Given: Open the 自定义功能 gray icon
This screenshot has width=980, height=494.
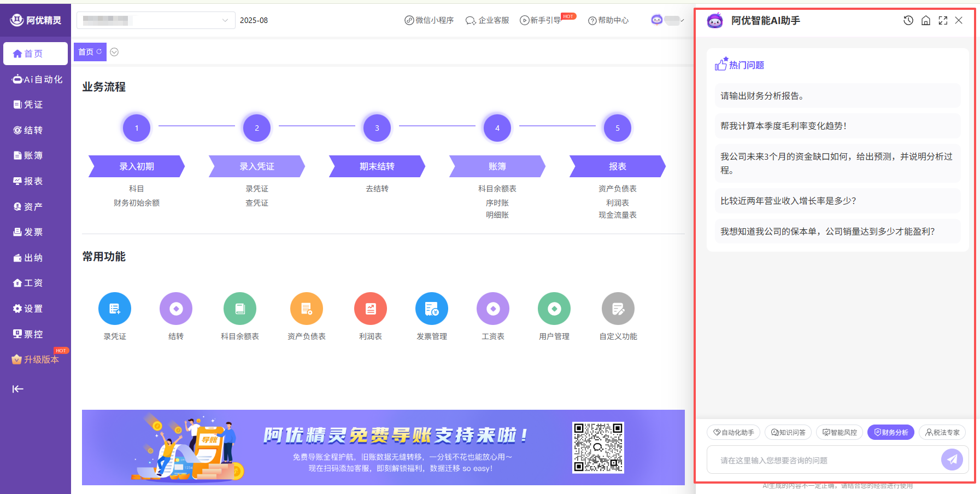Looking at the screenshot, I should tap(618, 309).
